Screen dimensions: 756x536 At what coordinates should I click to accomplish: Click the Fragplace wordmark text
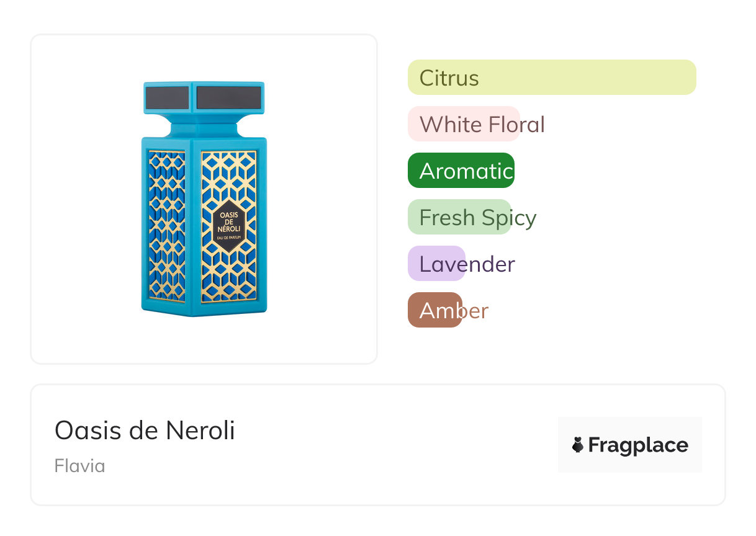[637, 445]
